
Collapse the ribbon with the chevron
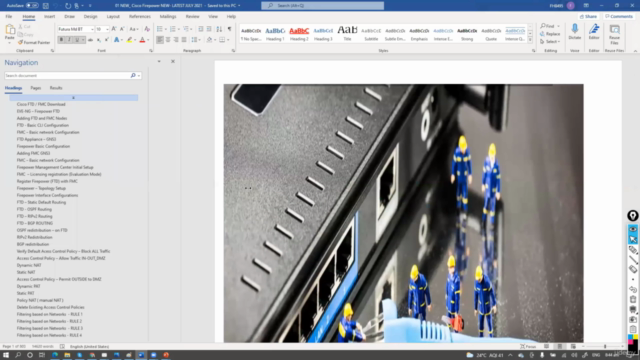click(x=635, y=51)
